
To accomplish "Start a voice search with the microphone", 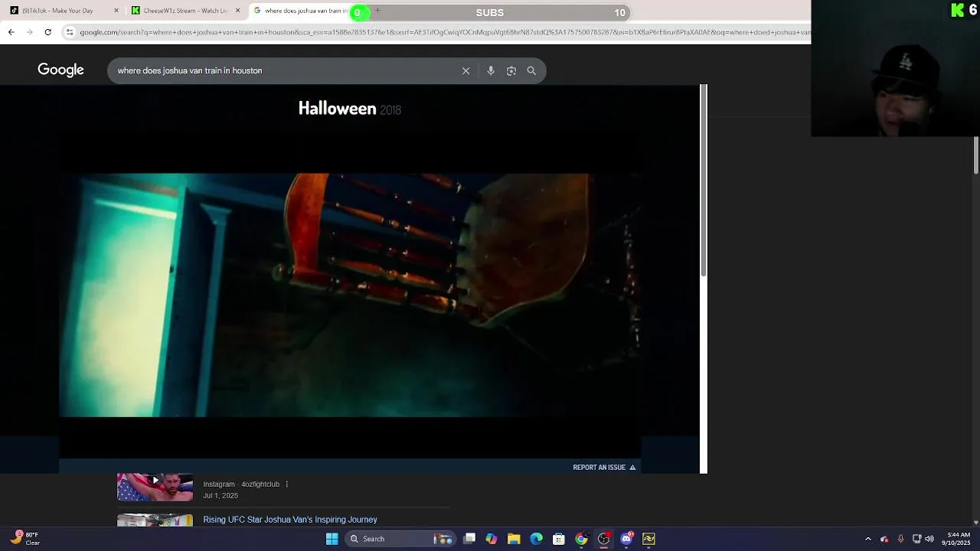I will pyautogui.click(x=491, y=70).
